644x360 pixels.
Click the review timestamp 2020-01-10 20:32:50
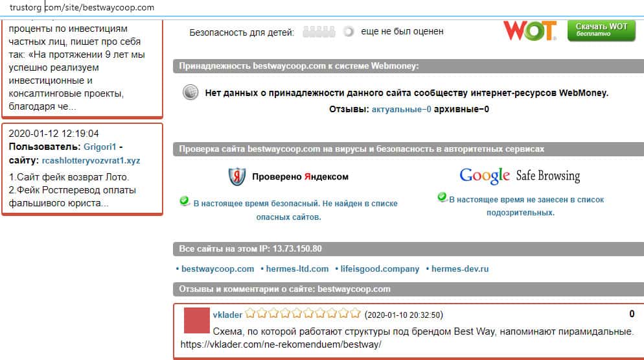tap(404, 315)
